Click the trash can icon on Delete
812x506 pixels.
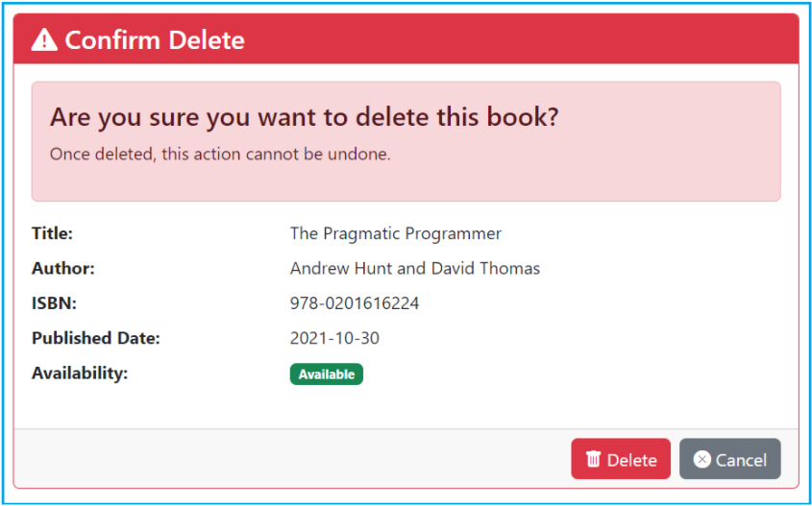[x=594, y=459]
